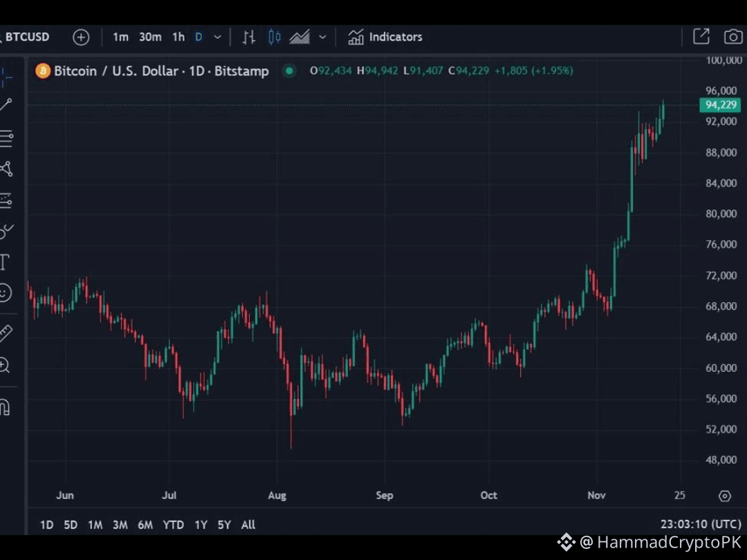Select the bars chart style icon

tap(249, 37)
